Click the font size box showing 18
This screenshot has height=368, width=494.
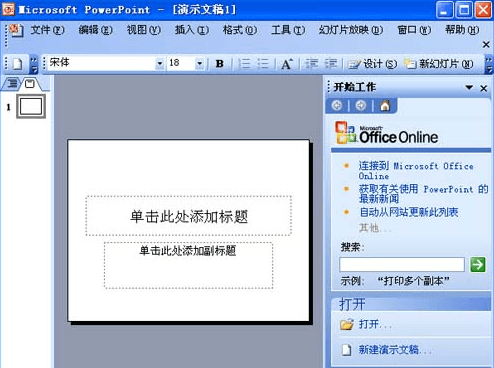tap(181, 63)
